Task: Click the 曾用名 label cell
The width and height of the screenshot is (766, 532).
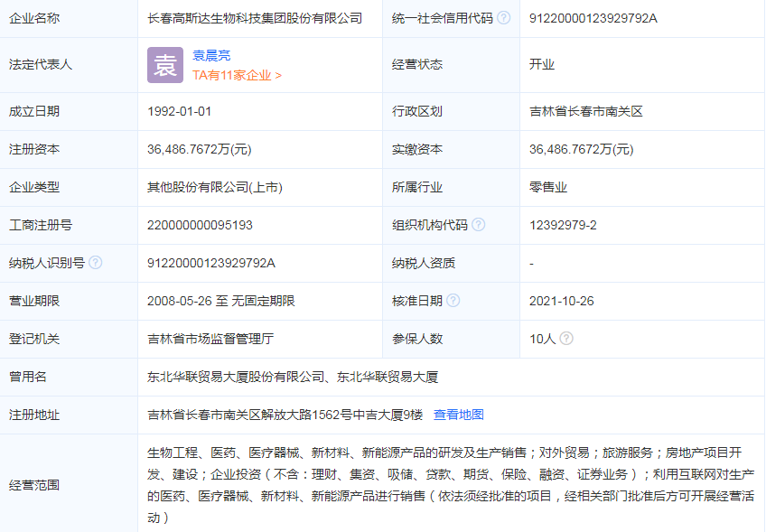Action: pos(69,378)
